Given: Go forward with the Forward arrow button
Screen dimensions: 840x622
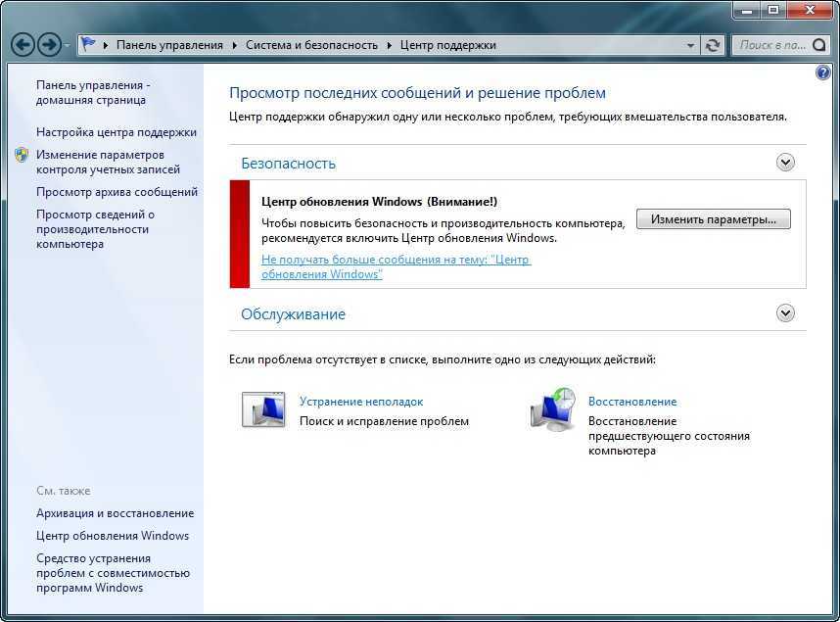Looking at the screenshot, I should click(x=50, y=45).
